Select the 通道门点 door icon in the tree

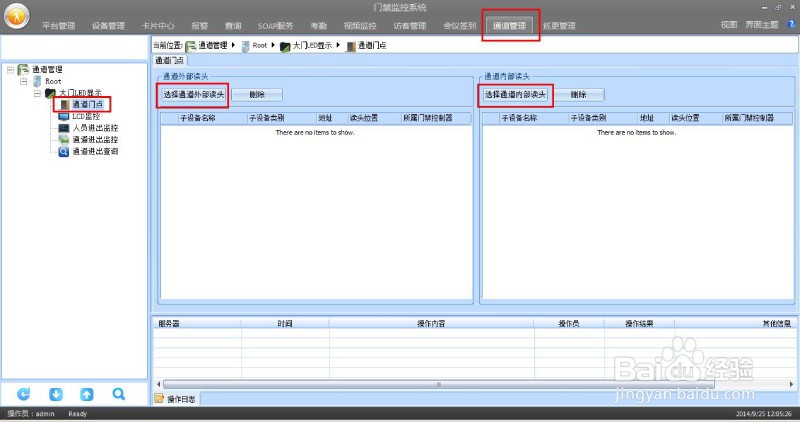[64, 105]
